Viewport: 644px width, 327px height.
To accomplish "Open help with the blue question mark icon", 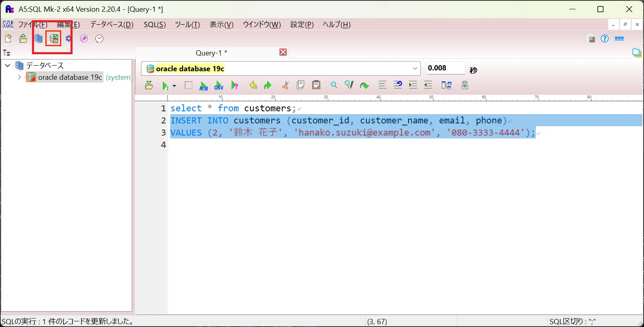I will coord(605,38).
